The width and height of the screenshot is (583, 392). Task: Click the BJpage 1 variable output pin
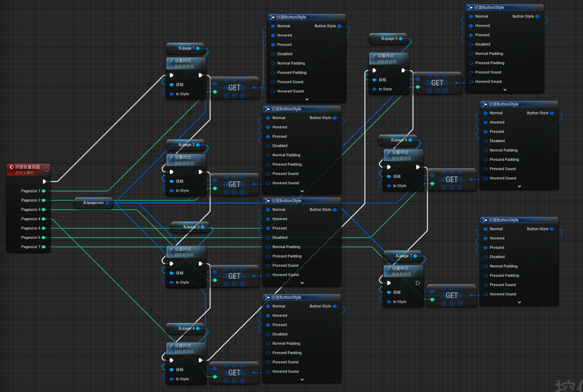point(198,48)
